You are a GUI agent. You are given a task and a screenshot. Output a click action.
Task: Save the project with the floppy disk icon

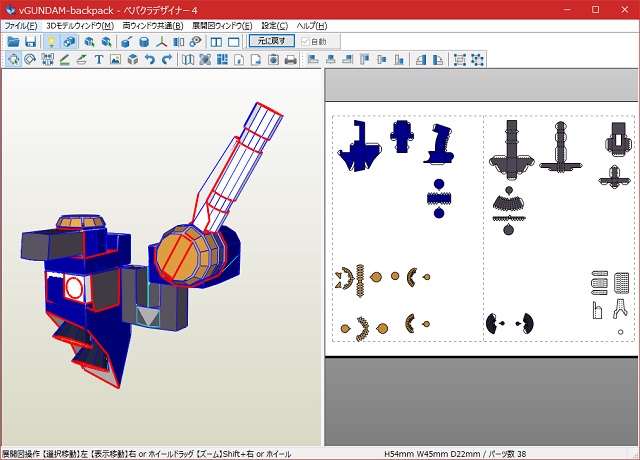pyautogui.click(x=30, y=42)
